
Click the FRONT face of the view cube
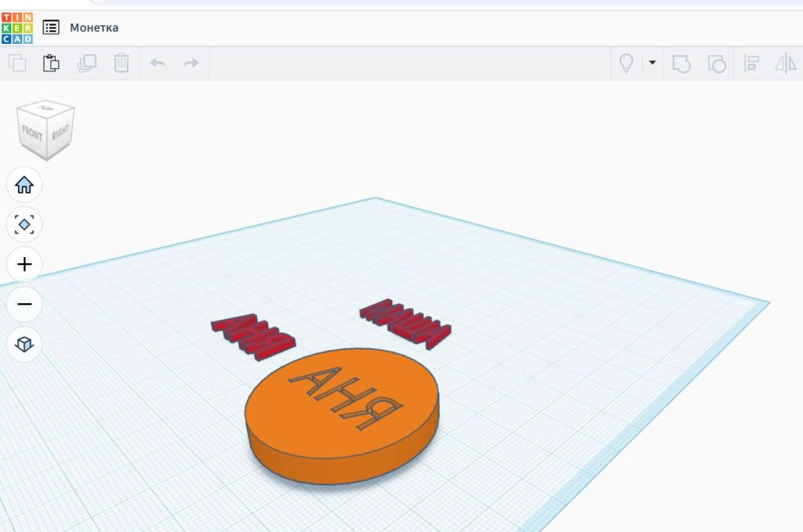pyautogui.click(x=31, y=133)
